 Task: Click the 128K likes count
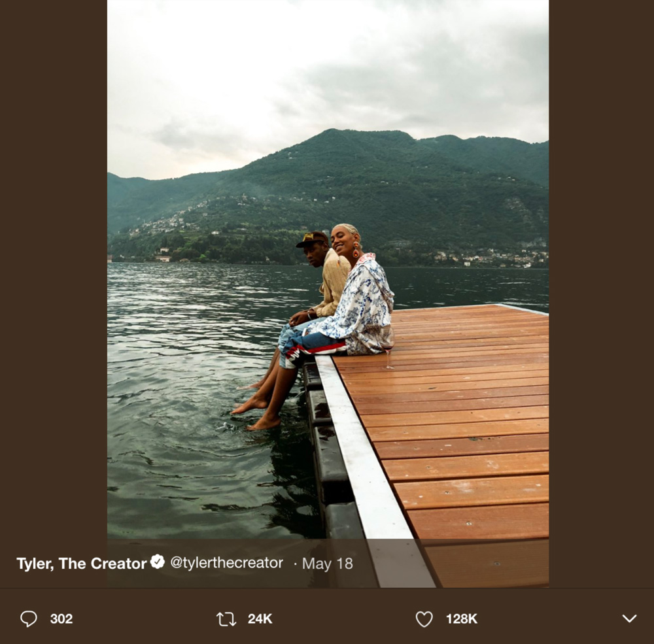pyautogui.click(x=461, y=619)
